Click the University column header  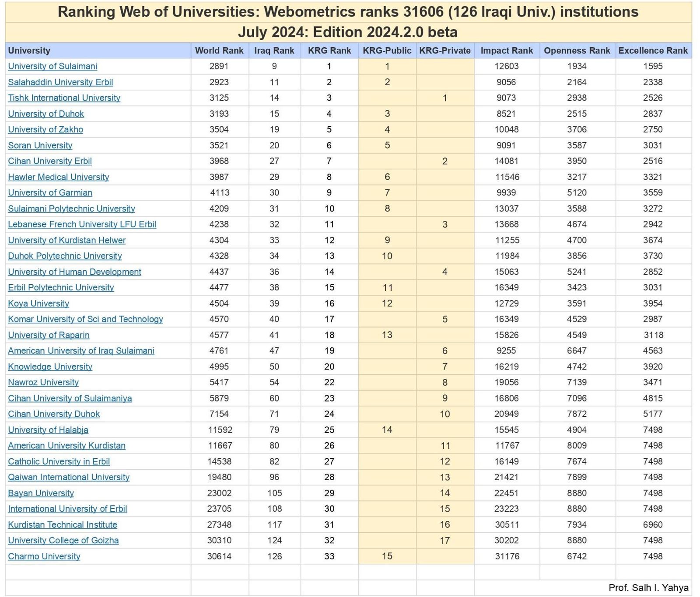(x=29, y=51)
